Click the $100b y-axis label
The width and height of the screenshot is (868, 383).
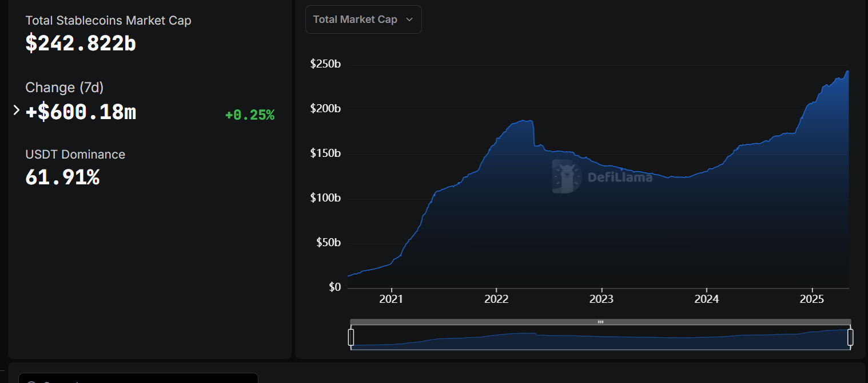pyautogui.click(x=325, y=198)
